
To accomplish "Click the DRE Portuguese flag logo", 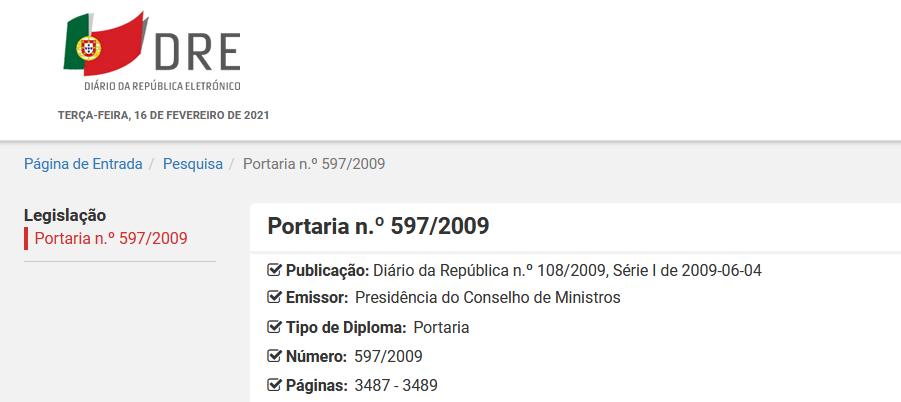I will [105, 44].
